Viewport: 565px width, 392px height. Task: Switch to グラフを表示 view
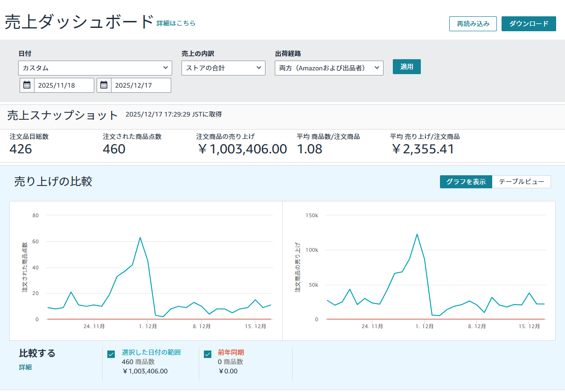tap(466, 182)
